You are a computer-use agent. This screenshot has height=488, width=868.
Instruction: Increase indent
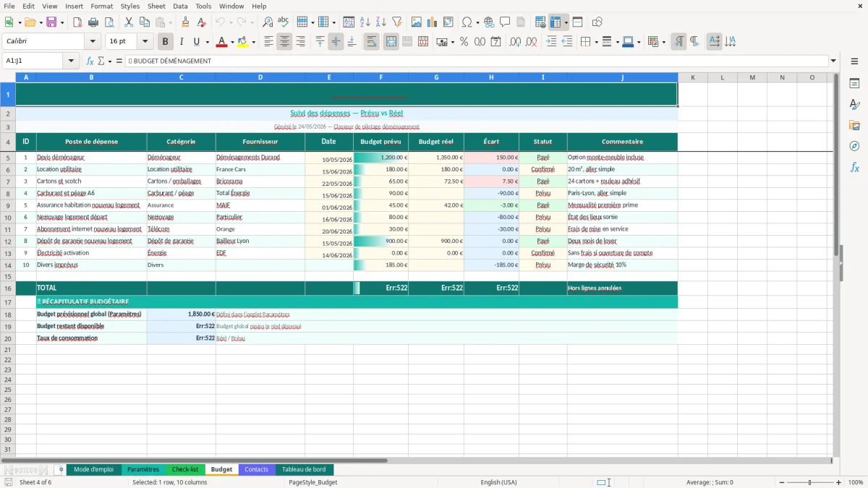click(551, 42)
